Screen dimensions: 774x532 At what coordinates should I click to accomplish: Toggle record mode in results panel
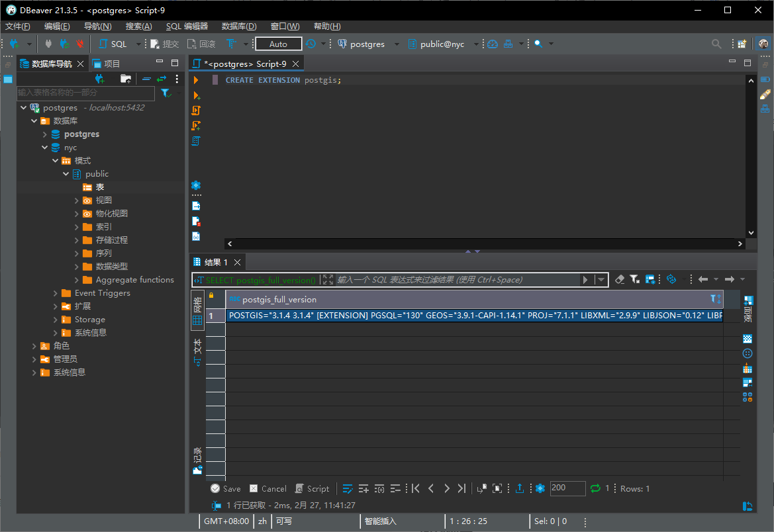click(x=197, y=461)
